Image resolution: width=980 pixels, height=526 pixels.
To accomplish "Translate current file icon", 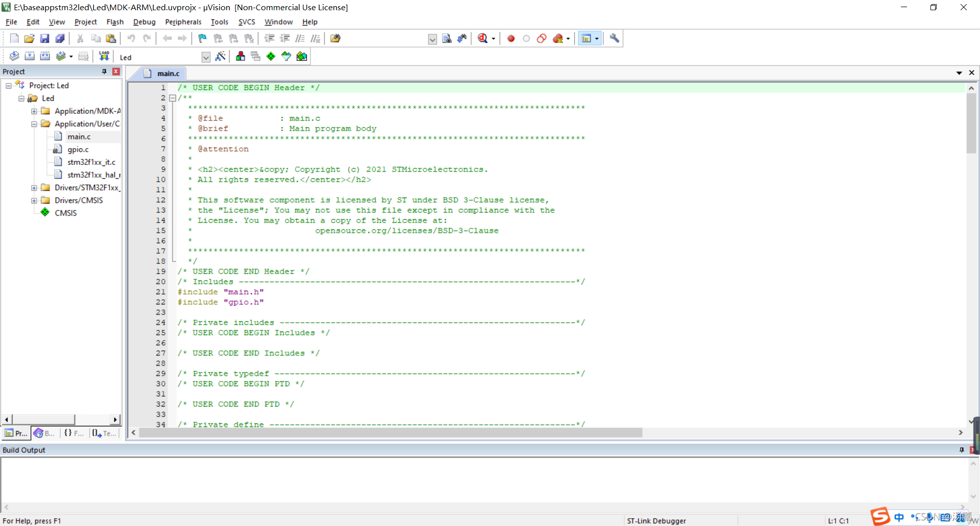I will pyautogui.click(x=14, y=56).
